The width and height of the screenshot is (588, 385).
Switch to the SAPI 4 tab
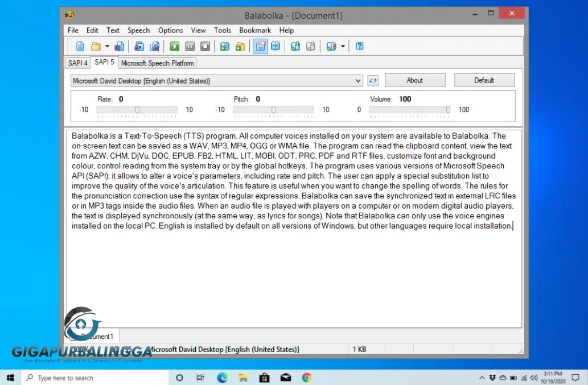point(77,63)
